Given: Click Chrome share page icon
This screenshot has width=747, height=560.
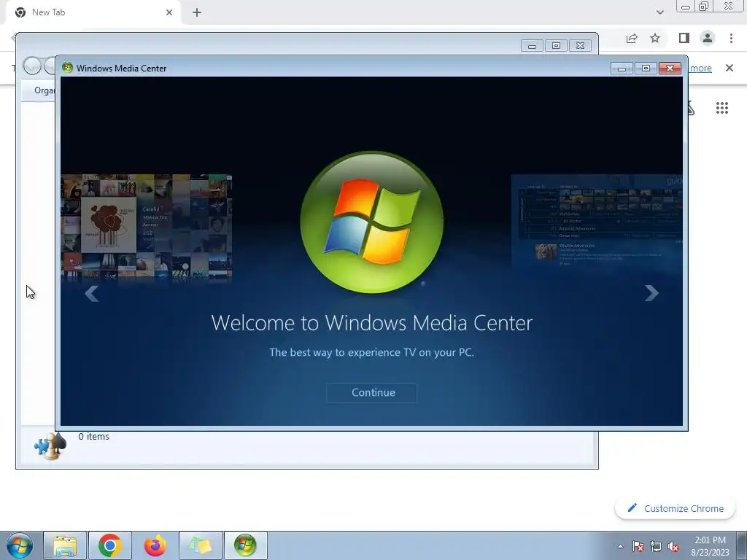Looking at the screenshot, I should click(632, 38).
